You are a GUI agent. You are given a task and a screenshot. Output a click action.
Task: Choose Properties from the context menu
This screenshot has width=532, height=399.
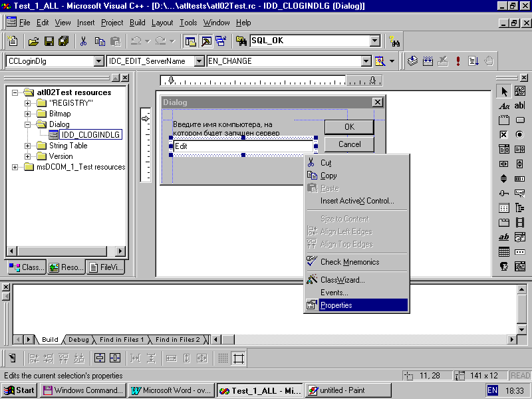(356, 305)
